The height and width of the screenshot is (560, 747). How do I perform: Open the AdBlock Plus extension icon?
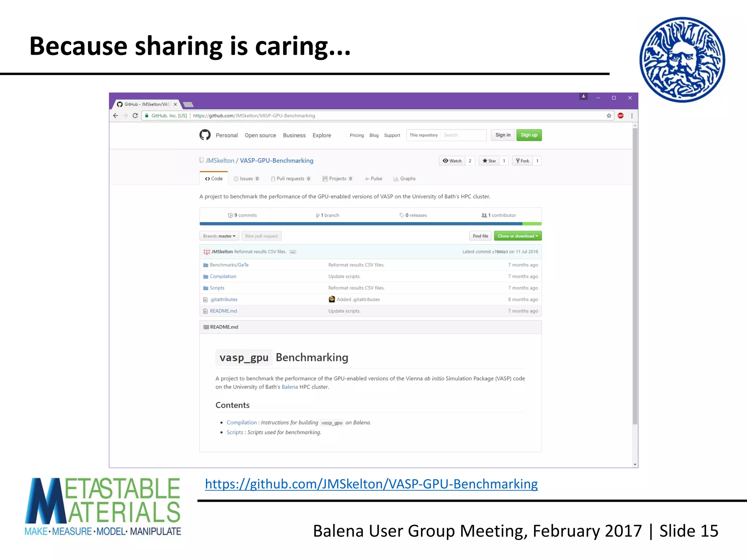pyautogui.click(x=620, y=116)
